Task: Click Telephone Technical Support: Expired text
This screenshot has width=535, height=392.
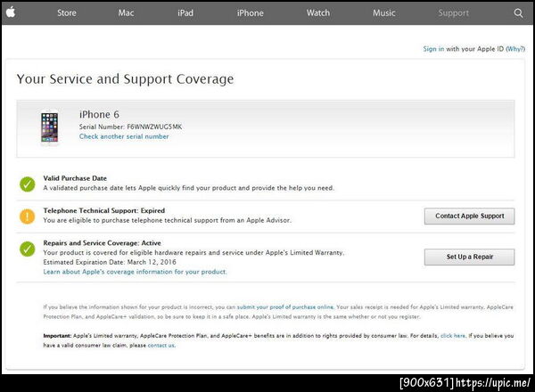Action: point(103,210)
